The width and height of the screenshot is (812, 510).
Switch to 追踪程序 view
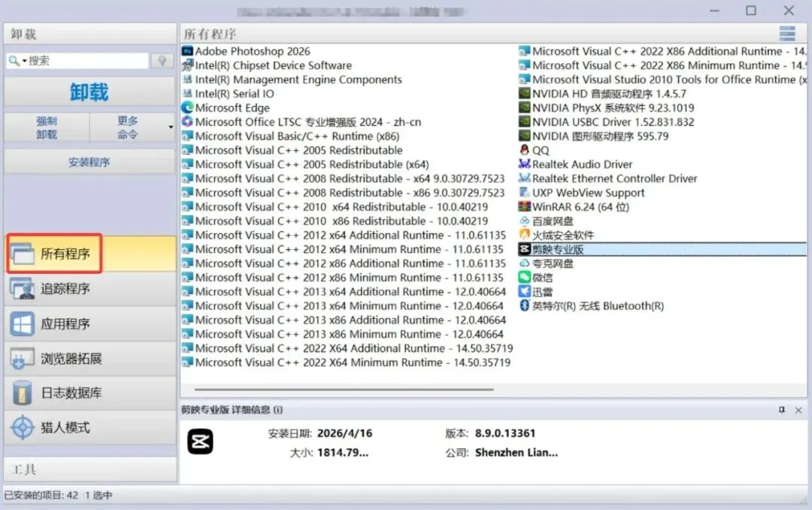(90, 289)
